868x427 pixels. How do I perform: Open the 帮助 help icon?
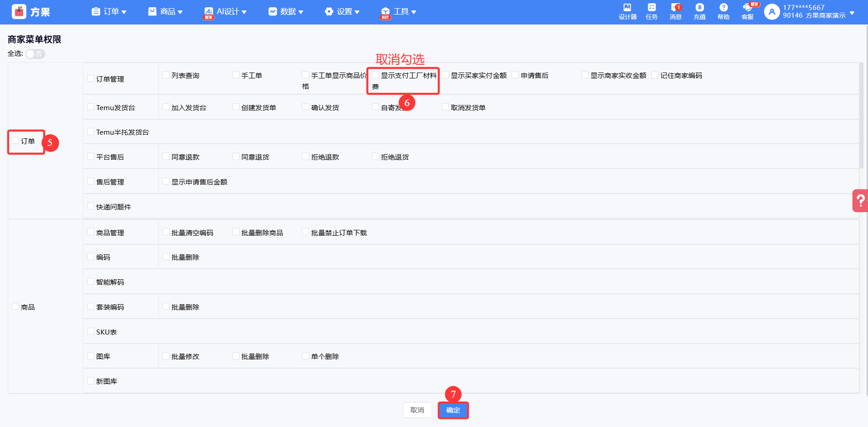pyautogui.click(x=724, y=7)
